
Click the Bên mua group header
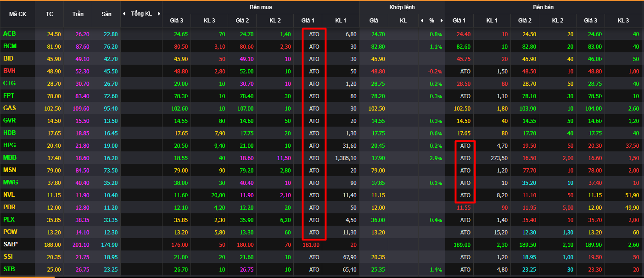261,7
